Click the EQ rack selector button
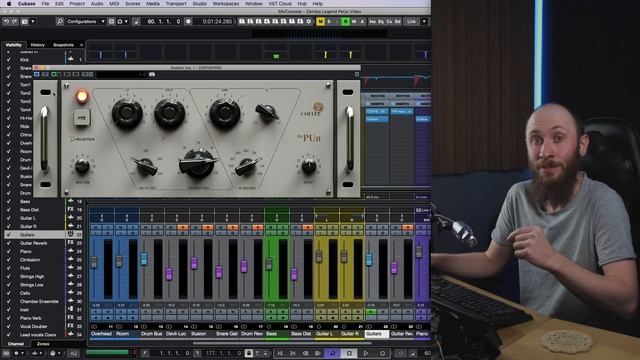The width and height of the screenshot is (640, 360). (x=381, y=21)
